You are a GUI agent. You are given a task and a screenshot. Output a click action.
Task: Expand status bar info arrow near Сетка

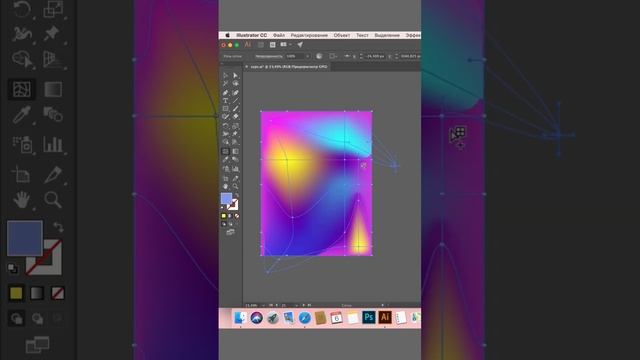click(x=382, y=305)
